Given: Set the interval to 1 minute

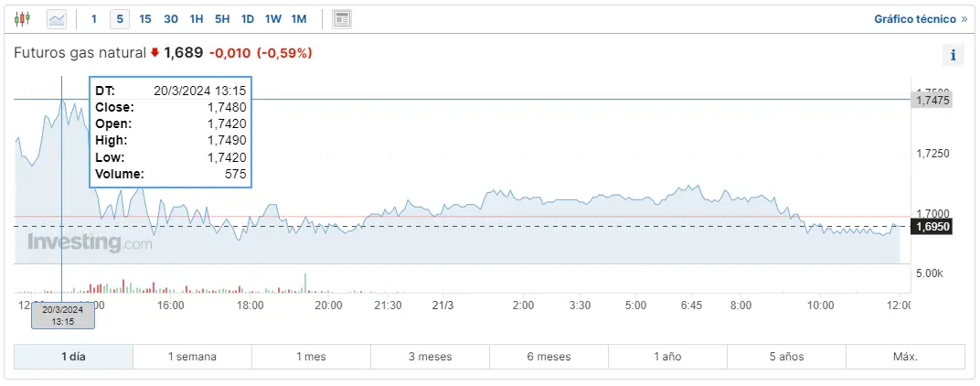Looking at the screenshot, I should point(93,18).
